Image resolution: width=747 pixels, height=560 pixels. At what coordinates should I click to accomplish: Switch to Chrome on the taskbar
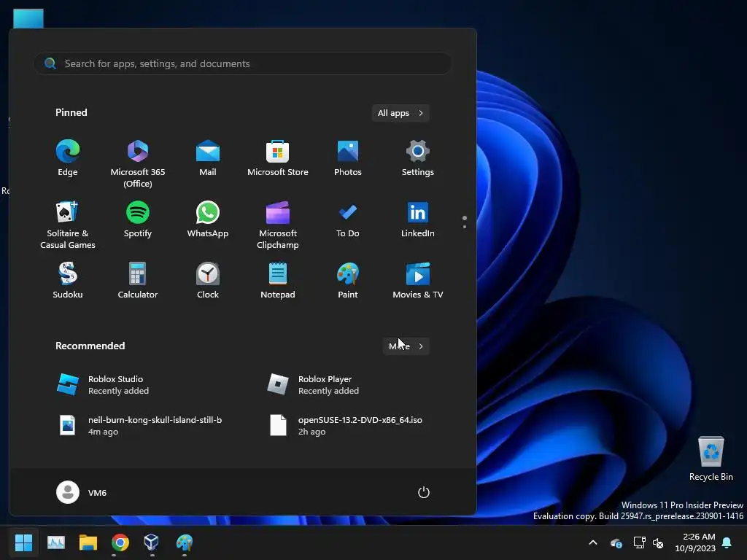120,542
